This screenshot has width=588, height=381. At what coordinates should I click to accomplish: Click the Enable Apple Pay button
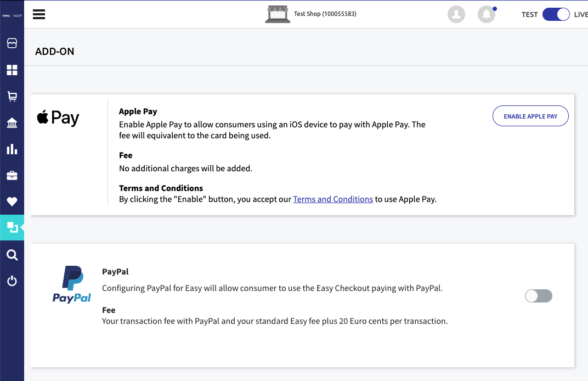[x=530, y=116]
